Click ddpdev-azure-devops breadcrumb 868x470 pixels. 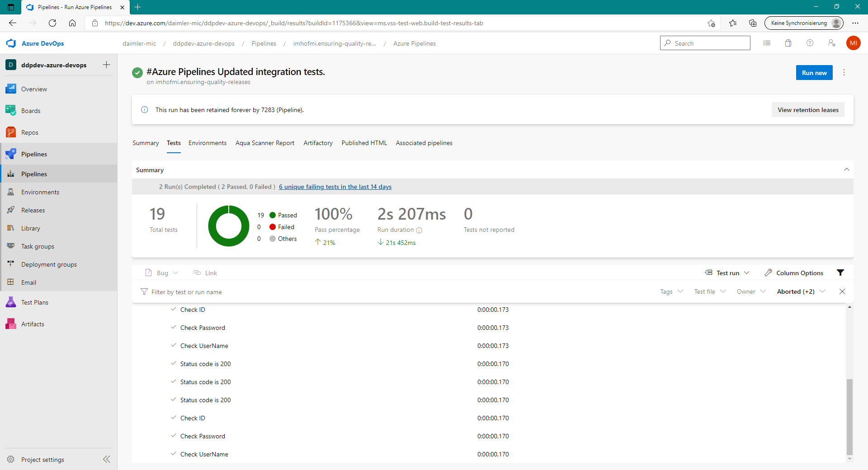coord(203,43)
